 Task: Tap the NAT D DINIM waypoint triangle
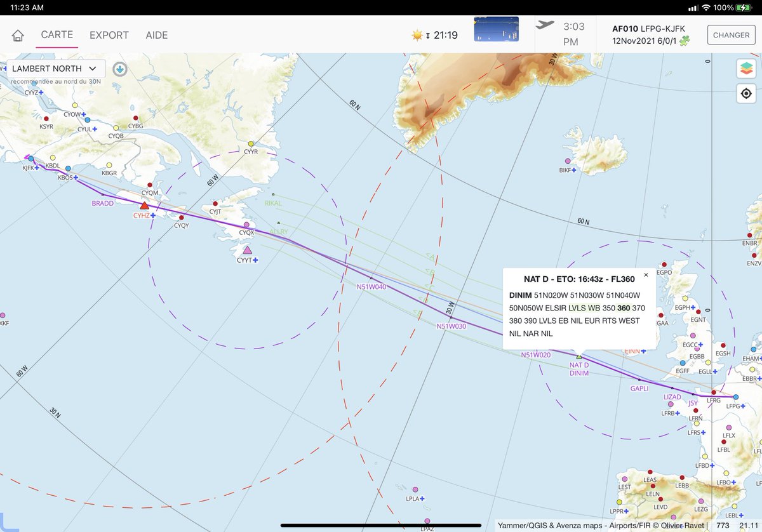[578, 357]
